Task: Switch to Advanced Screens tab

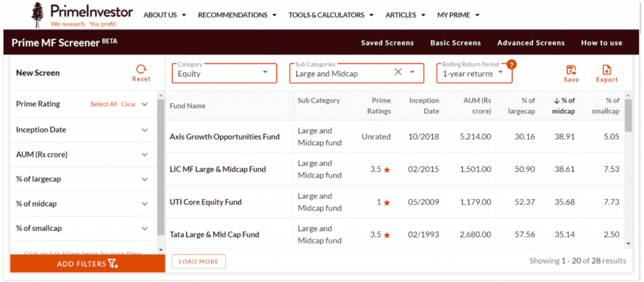Action: tap(531, 43)
